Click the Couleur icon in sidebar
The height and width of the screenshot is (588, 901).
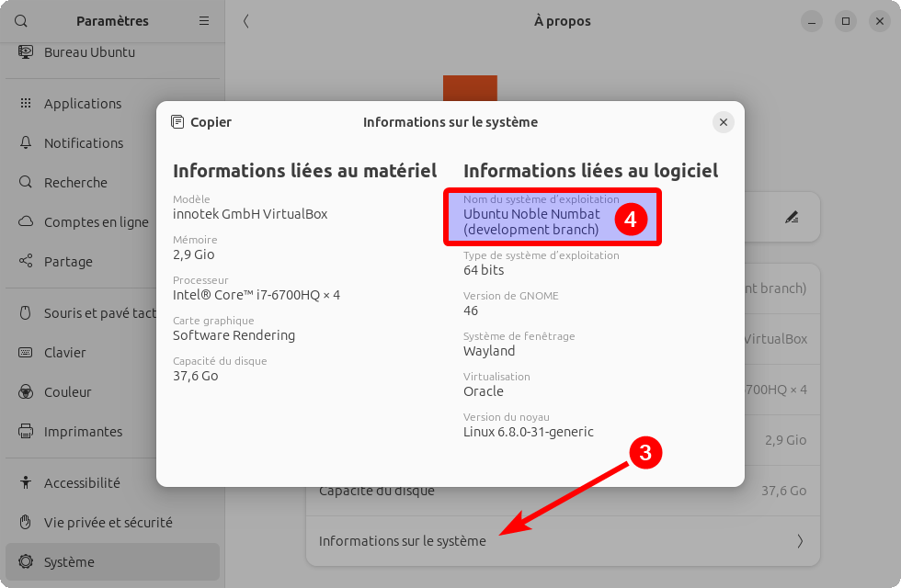(x=26, y=392)
